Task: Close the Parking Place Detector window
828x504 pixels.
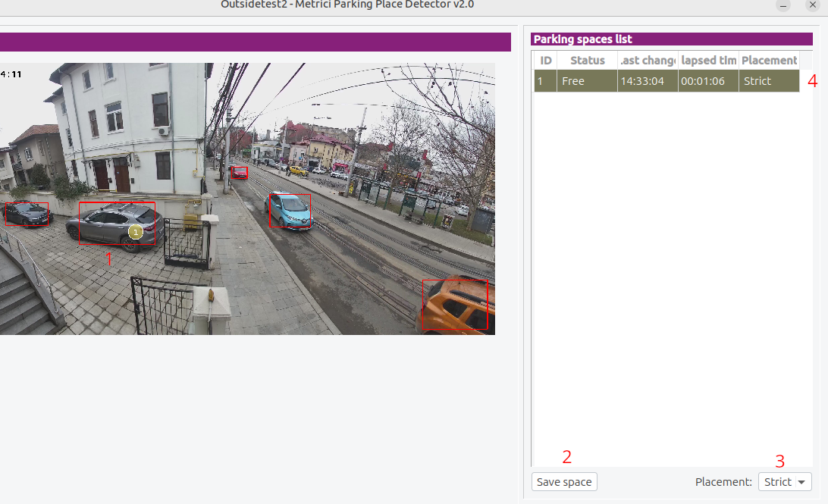Action: tap(813, 5)
